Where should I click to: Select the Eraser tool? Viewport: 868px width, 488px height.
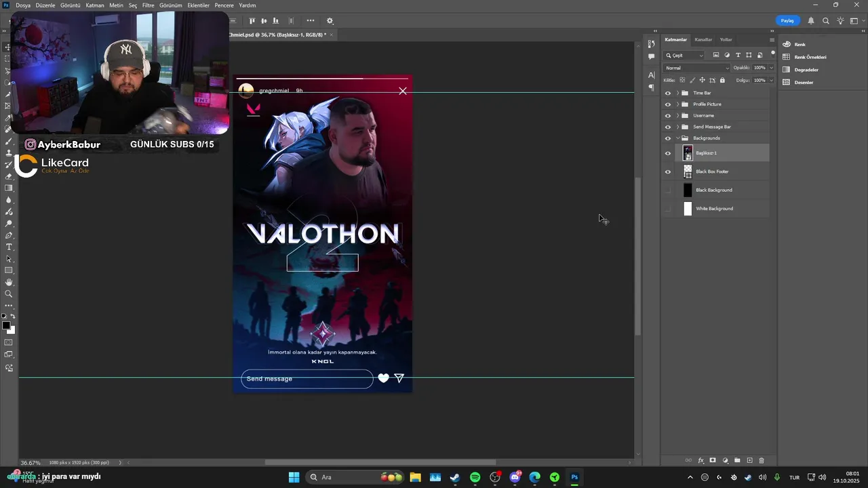click(9, 176)
